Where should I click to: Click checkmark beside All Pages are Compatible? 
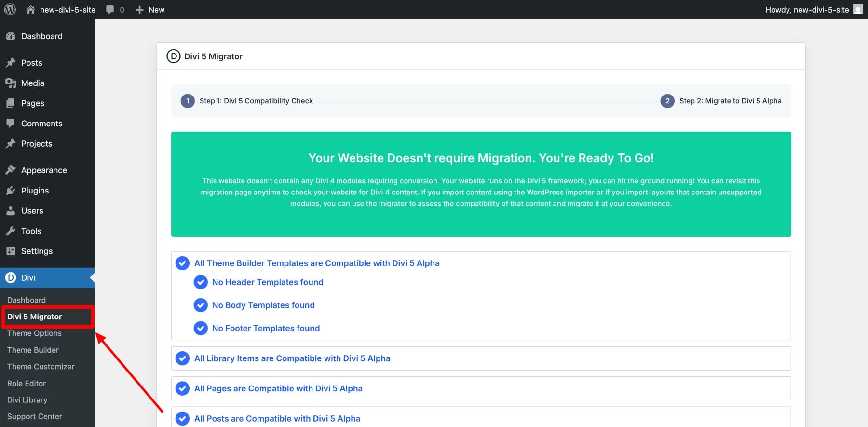tap(182, 388)
